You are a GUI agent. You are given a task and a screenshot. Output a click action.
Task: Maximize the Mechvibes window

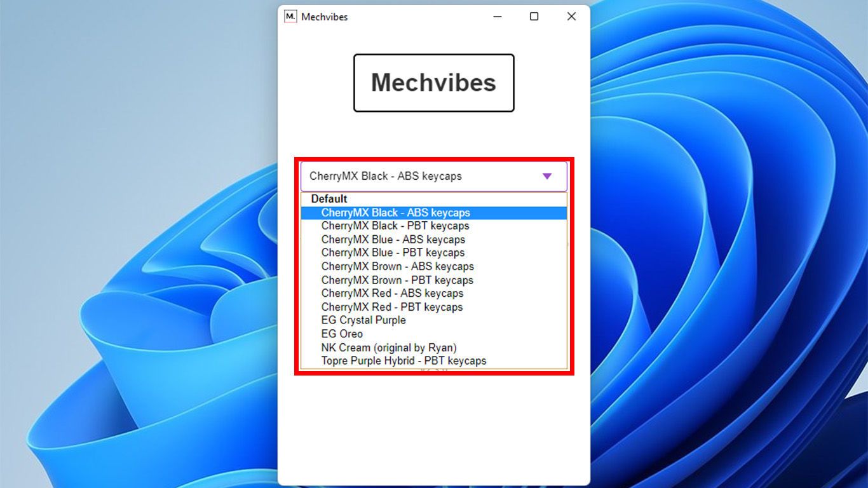(x=534, y=17)
